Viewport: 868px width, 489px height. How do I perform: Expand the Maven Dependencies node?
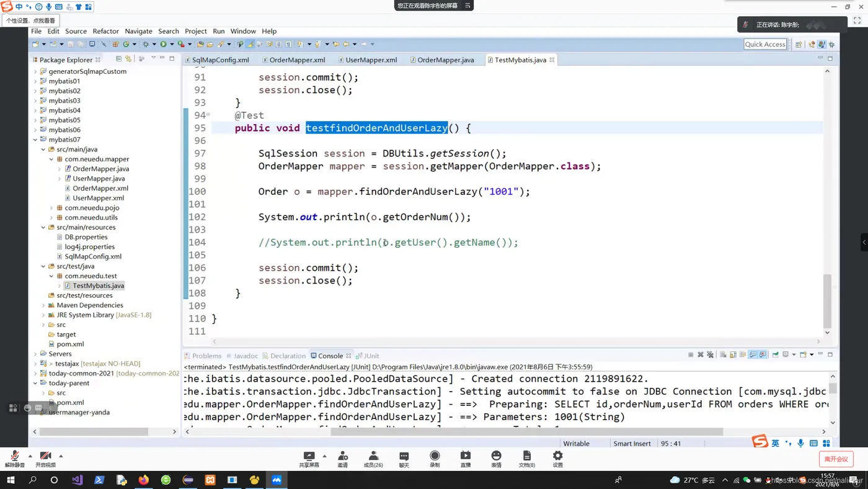43,305
